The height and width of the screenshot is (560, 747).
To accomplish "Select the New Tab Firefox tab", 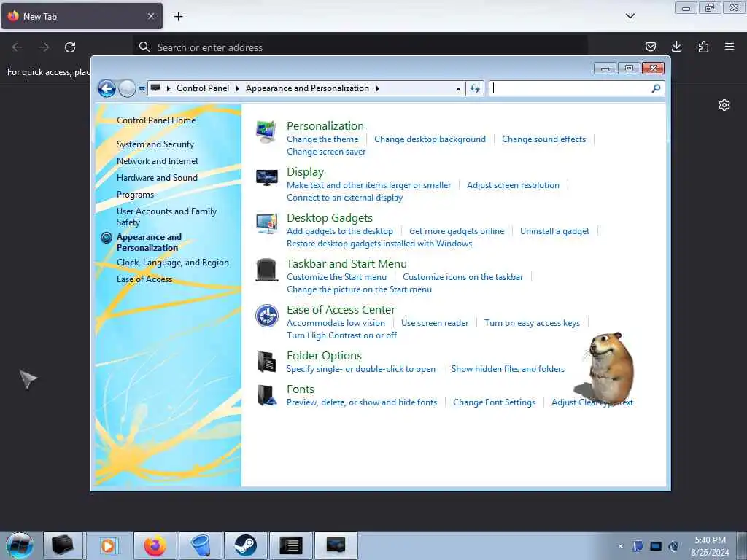I will [82, 16].
